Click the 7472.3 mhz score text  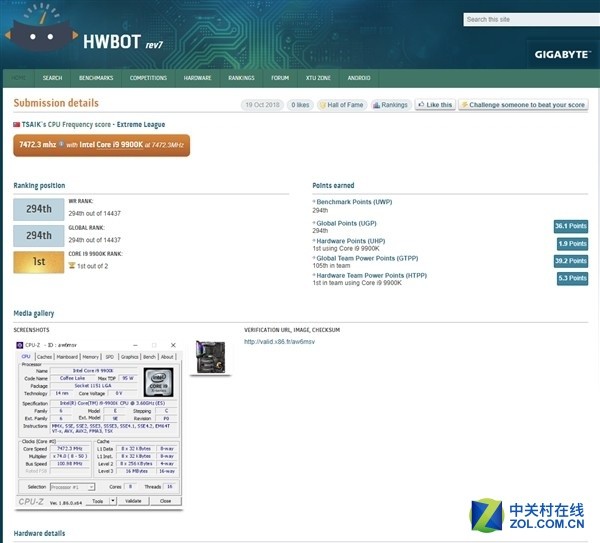[x=38, y=144]
